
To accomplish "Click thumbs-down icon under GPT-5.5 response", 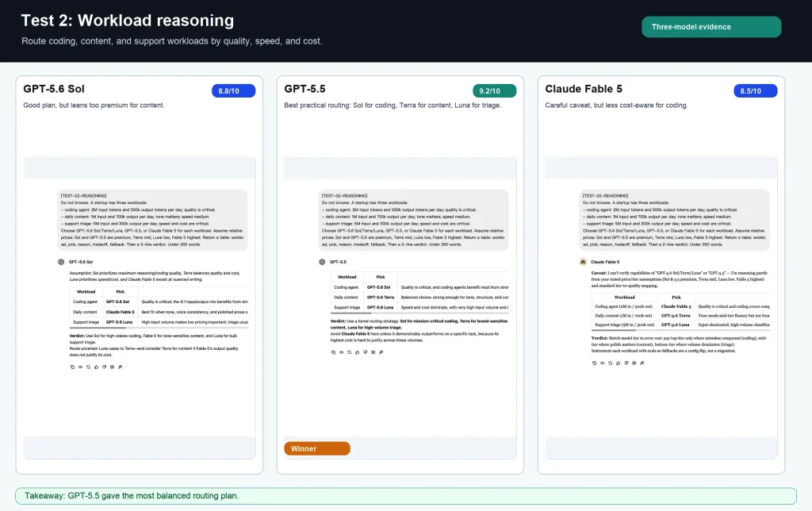I will point(365,352).
